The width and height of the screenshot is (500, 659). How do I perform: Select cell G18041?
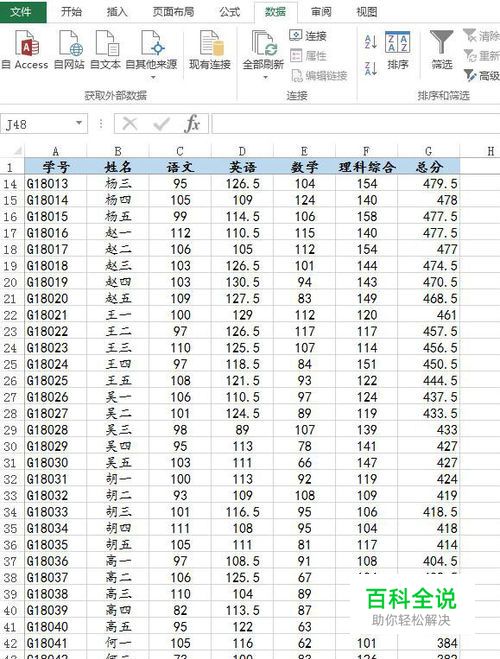pyautogui.click(x=55, y=643)
